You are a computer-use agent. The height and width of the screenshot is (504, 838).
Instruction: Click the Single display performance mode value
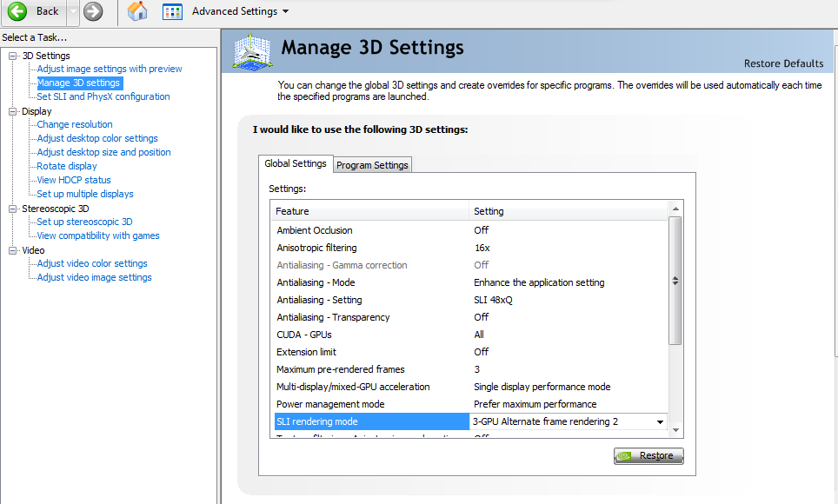[542, 387]
